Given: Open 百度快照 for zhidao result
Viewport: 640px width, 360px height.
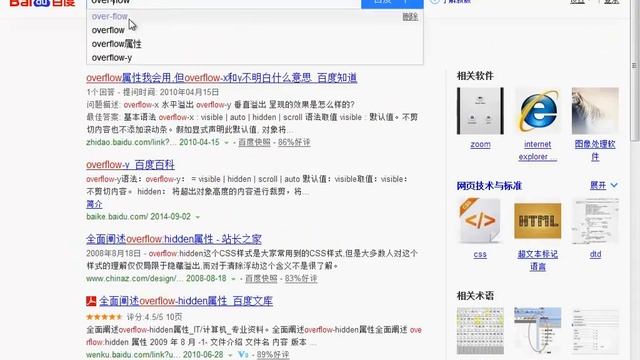Looking at the screenshot, I should [x=254, y=142].
